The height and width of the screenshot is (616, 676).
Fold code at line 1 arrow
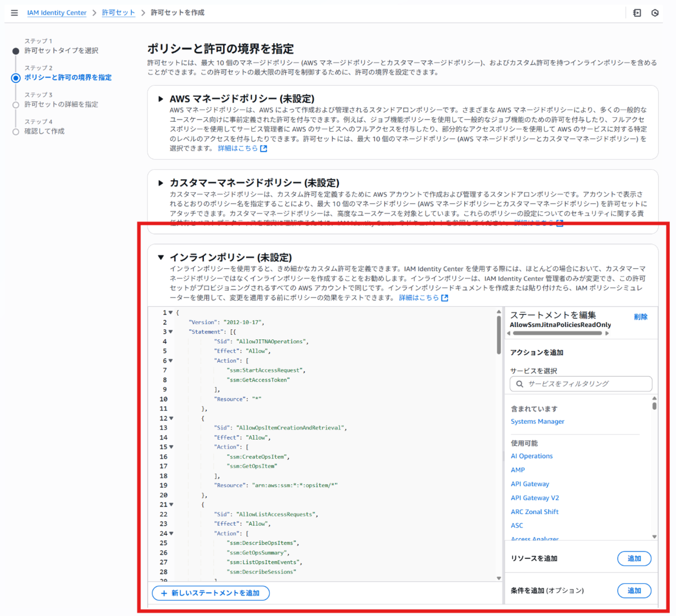click(x=171, y=312)
